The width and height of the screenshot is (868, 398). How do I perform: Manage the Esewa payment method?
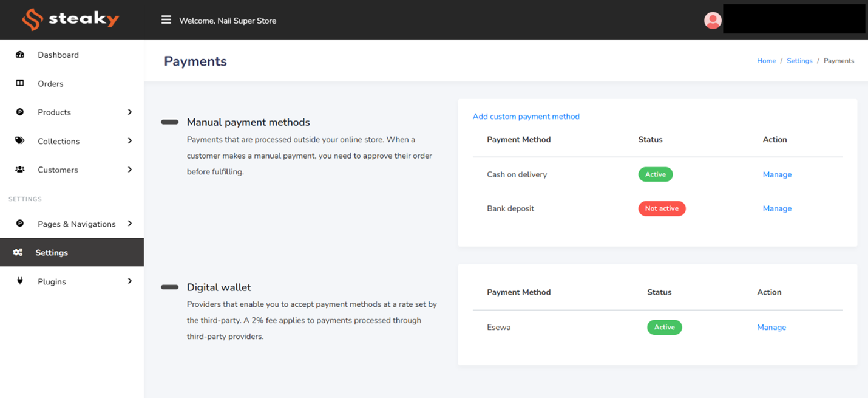[771, 327]
